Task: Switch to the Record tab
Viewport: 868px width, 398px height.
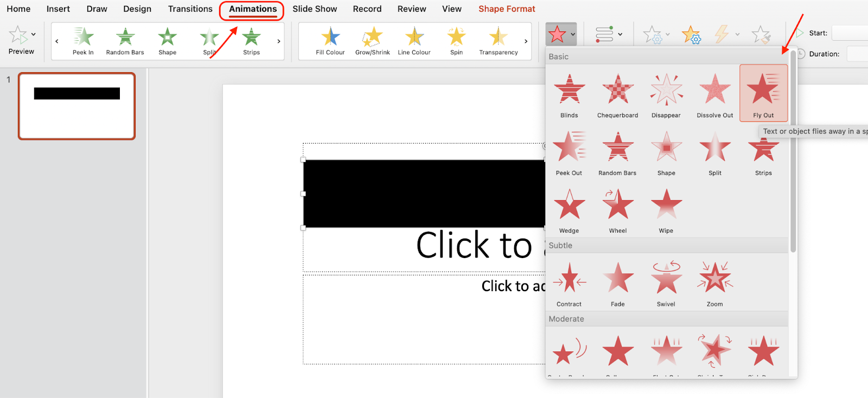Action: pyautogui.click(x=367, y=9)
